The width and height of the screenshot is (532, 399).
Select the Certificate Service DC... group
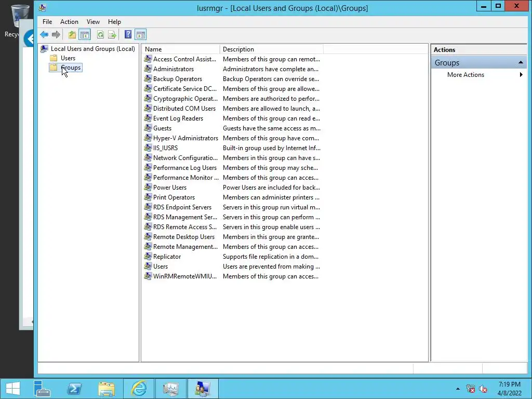(185, 88)
